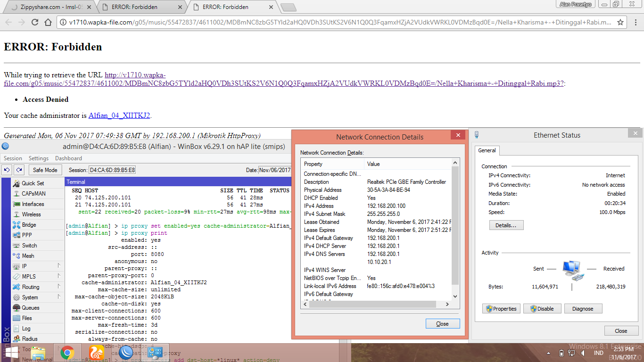Click the WinBox redo arrow icon
The image size is (644, 362).
(x=19, y=170)
